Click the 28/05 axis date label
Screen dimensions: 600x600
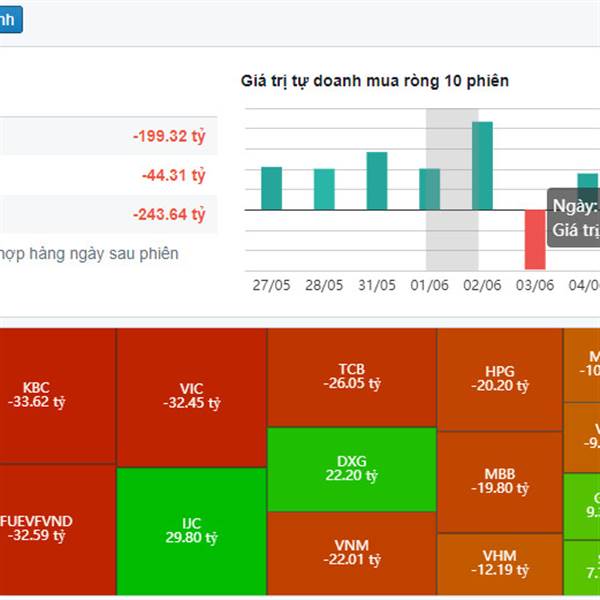(x=324, y=285)
